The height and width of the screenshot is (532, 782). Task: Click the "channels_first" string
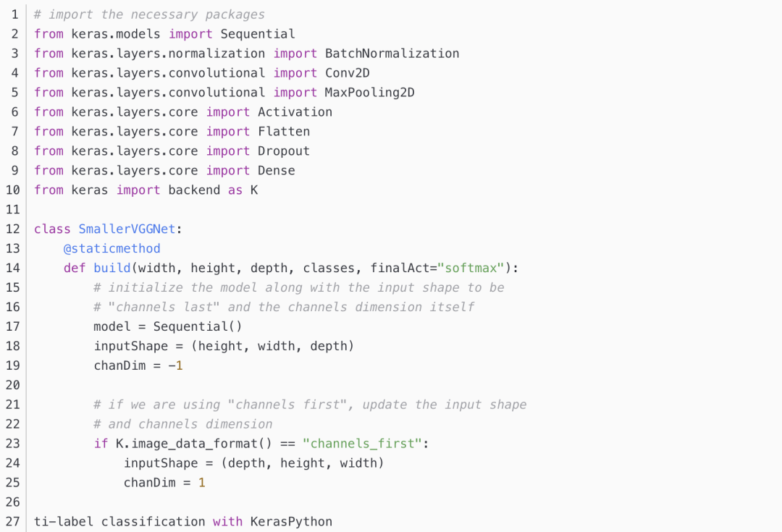362,443
